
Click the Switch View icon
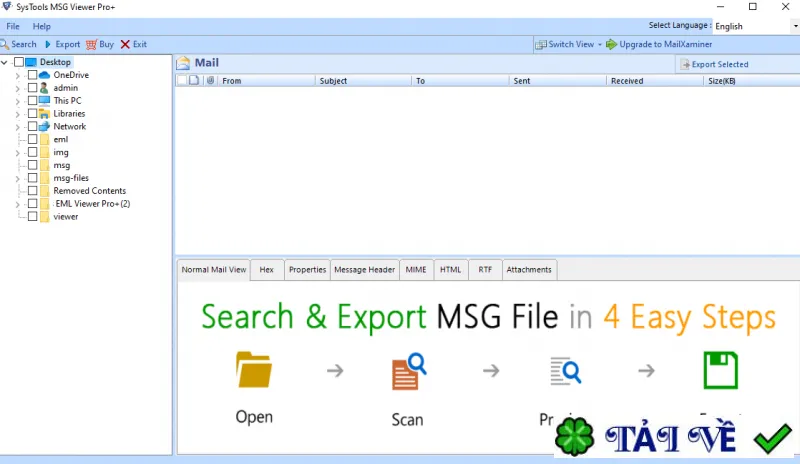(541, 44)
